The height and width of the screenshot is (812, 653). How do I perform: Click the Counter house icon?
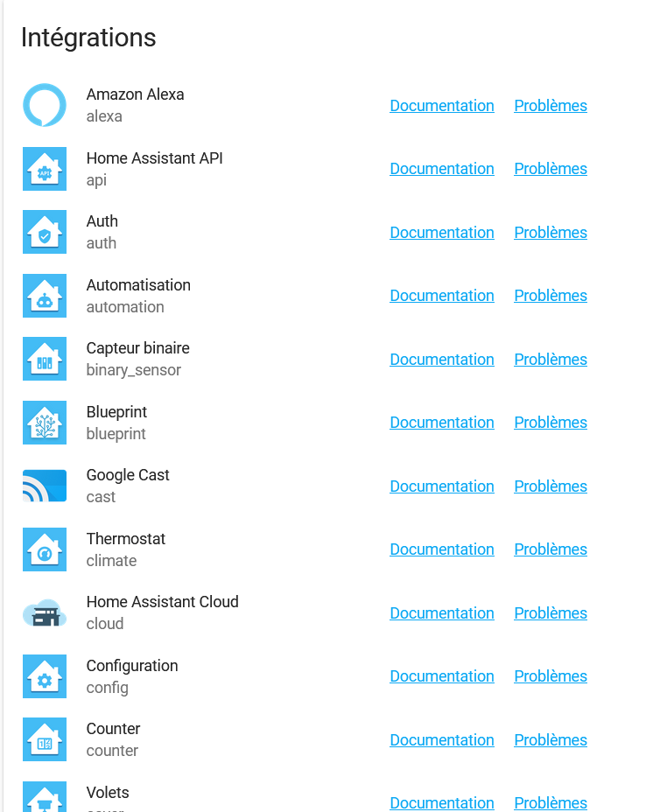click(45, 739)
